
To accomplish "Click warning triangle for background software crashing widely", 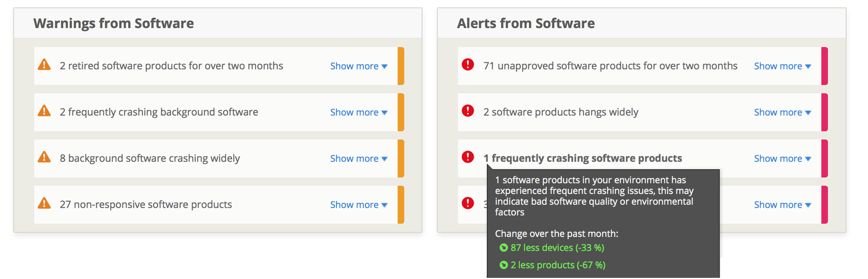I will point(44,157).
